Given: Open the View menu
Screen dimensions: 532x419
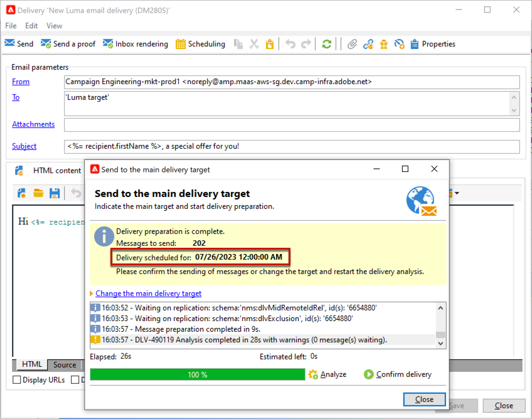Looking at the screenshot, I should coord(54,26).
